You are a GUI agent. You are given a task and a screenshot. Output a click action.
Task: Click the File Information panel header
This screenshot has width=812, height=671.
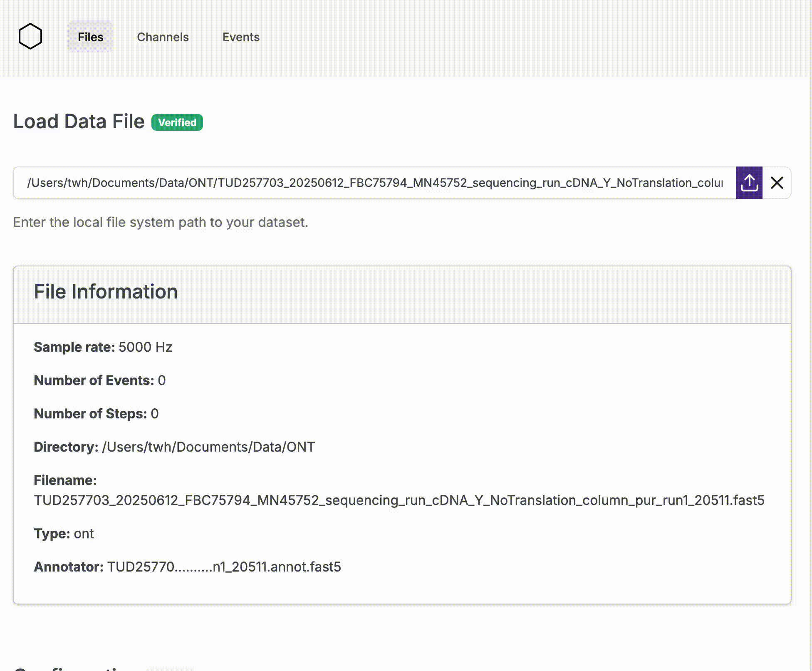tap(106, 292)
